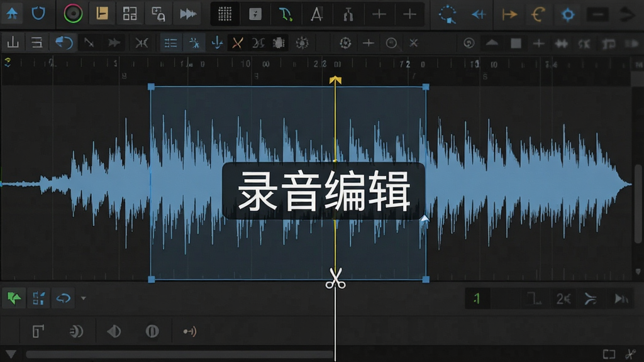Click the blue shield icon
This screenshot has height=362, width=644.
[x=38, y=14]
